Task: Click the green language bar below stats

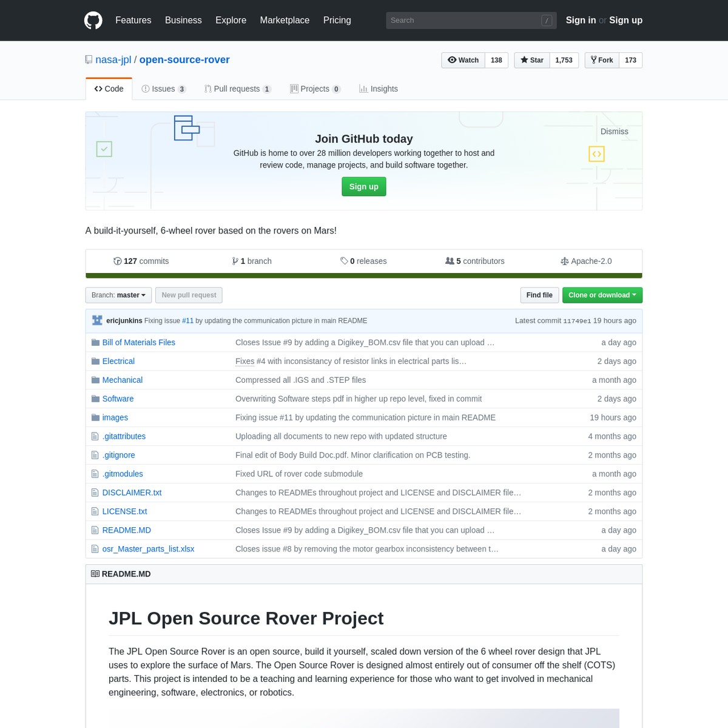Action: point(364,275)
